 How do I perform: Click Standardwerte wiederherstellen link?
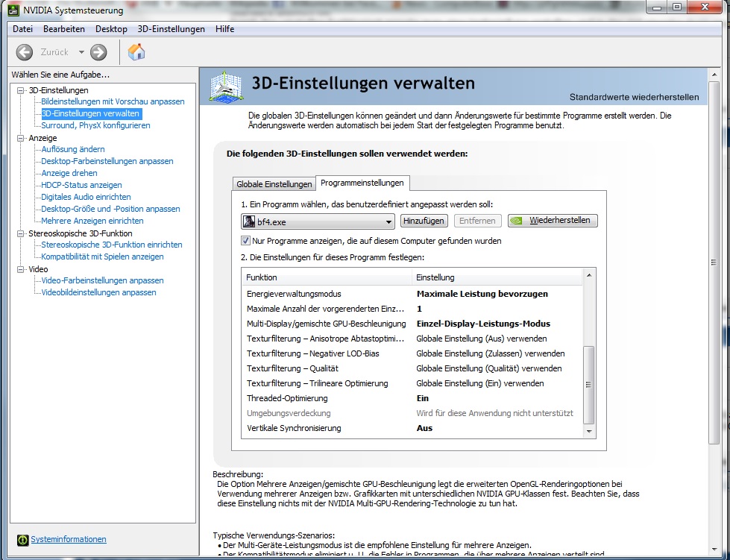[634, 97]
